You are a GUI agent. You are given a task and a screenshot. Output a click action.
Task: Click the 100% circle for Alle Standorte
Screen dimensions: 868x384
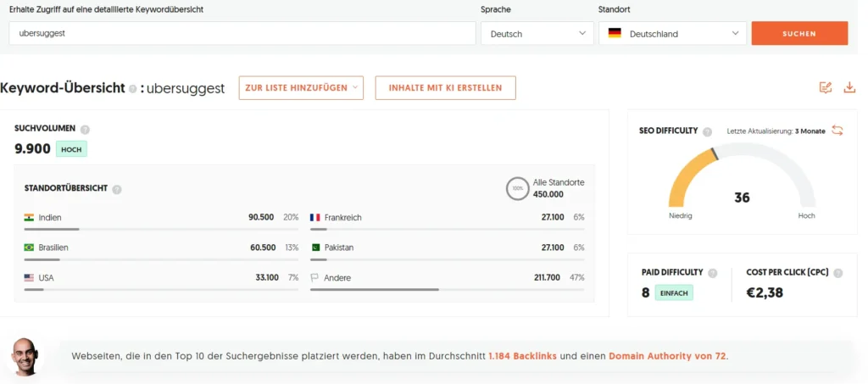(516, 188)
